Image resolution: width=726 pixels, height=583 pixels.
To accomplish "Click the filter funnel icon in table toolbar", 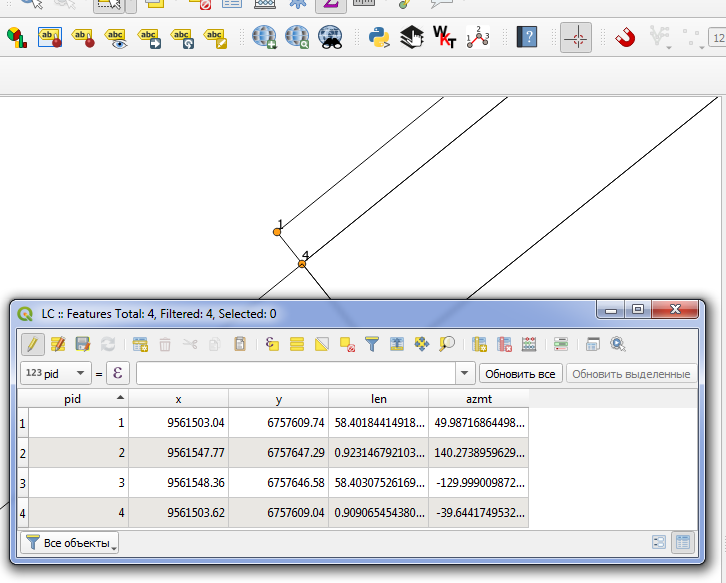I will click(372, 344).
